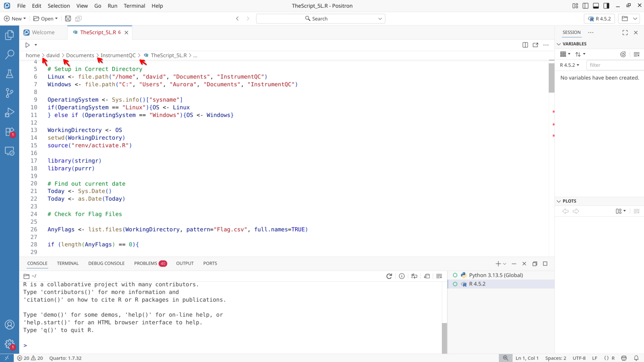644x362 pixels.
Task: Click the split editor right icon
Action: (525, 45)
